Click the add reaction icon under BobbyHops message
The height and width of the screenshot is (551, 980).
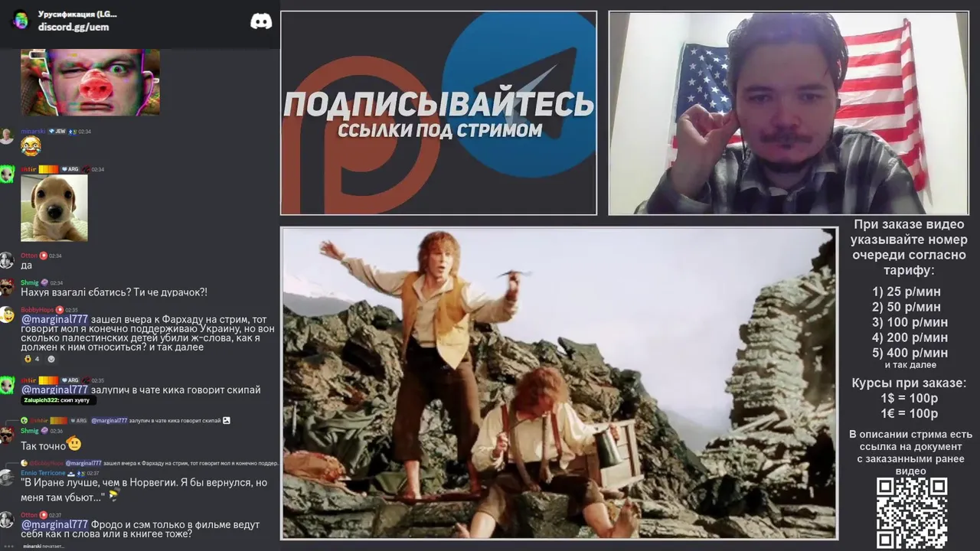(x=51, y=358)
